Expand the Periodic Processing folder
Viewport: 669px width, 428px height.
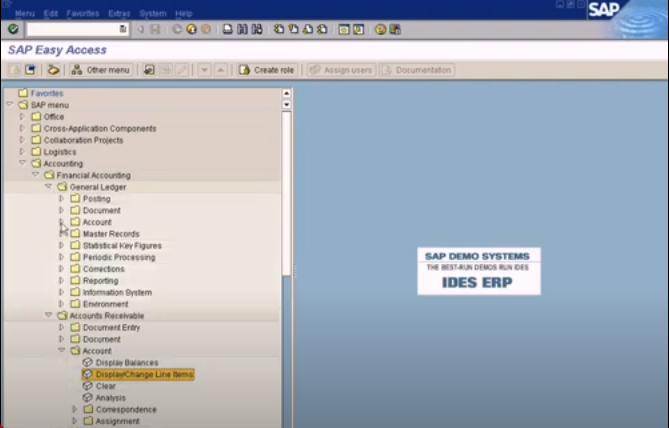61,257
